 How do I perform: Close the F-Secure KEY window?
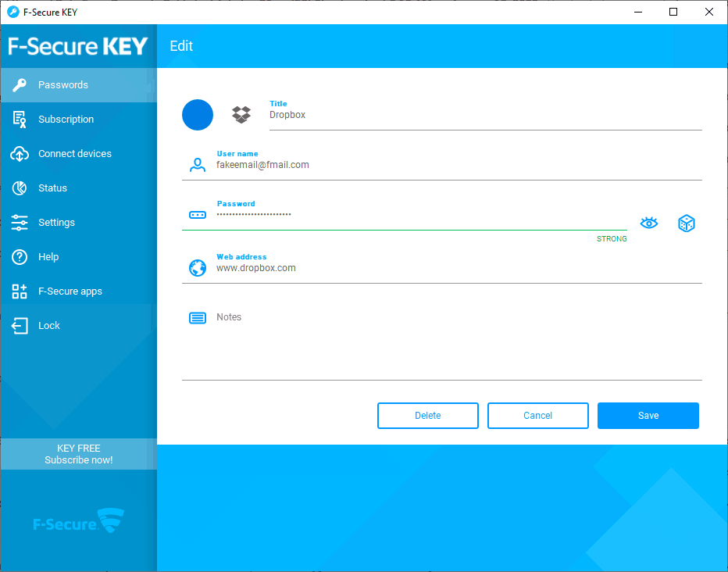pyautogui.click(x=709, y=12)
